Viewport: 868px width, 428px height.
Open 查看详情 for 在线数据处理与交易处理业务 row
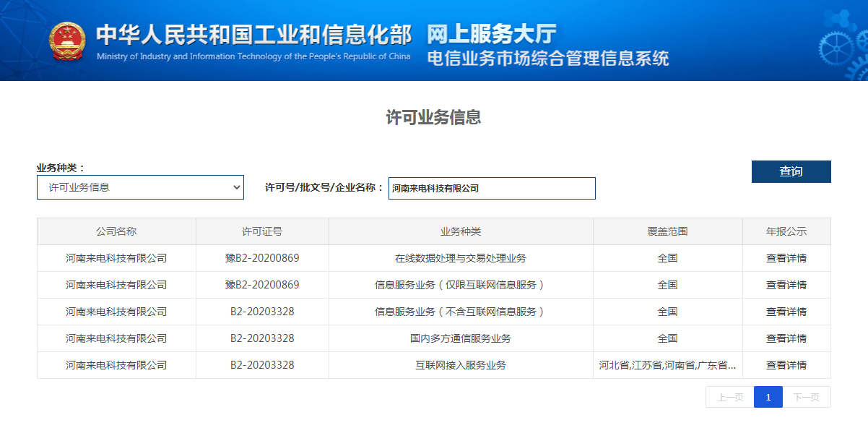tap(786, 258)
